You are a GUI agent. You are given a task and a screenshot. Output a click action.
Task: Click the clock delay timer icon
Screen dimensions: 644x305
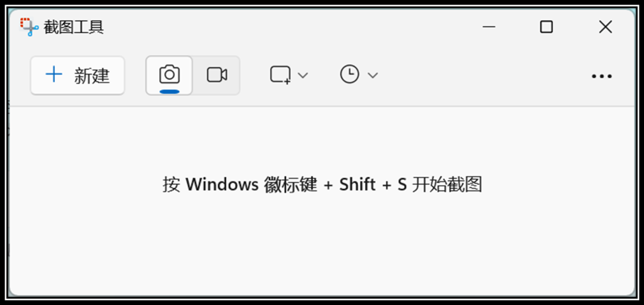pyautogui.click(x=349, y=75)
